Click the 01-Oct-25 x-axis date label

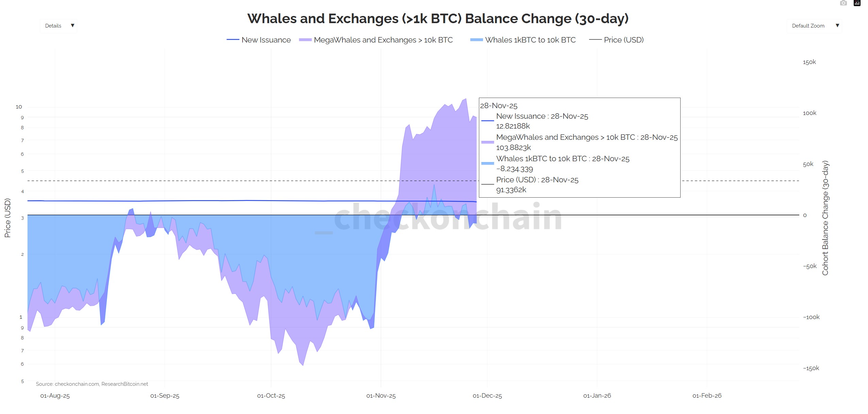click(x=271, y=396)
